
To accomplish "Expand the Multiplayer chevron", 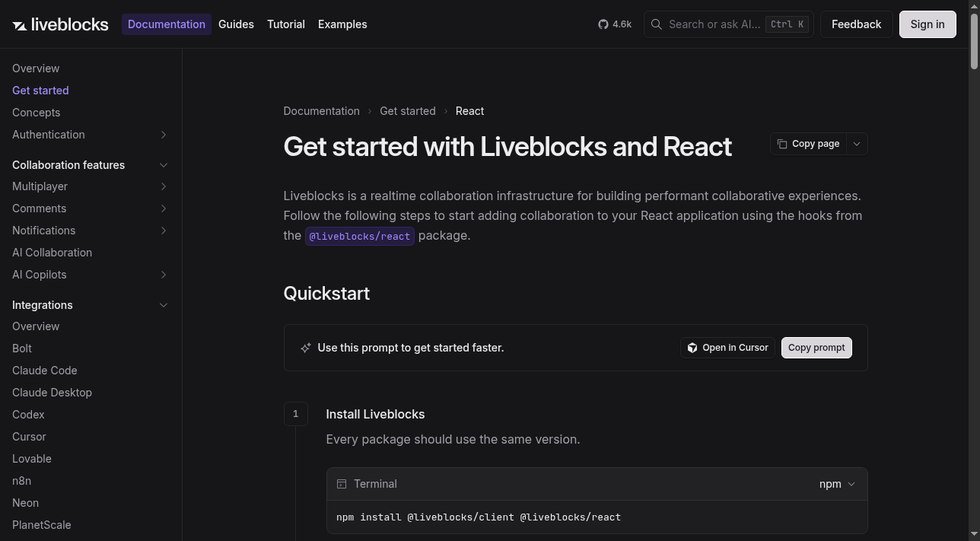I will [164, 186].
